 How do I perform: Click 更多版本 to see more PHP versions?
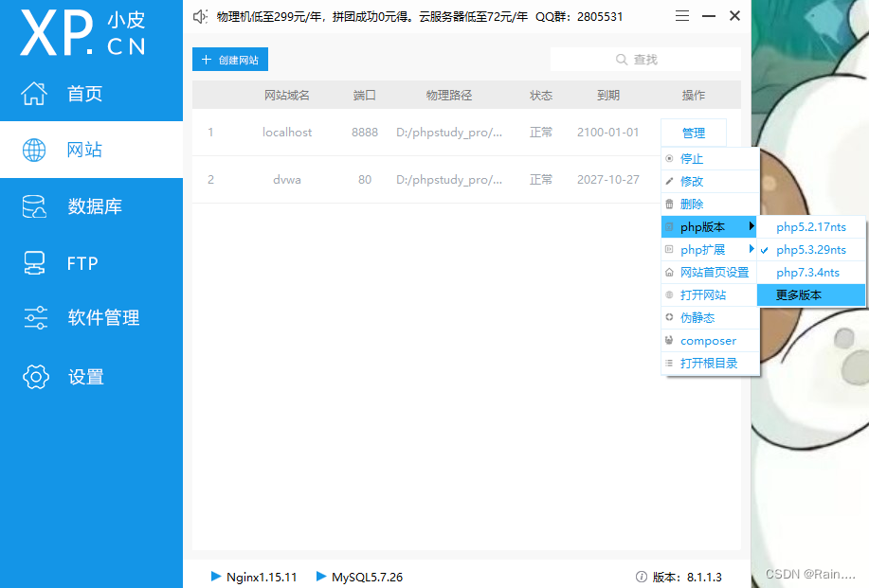click(810, 294)
